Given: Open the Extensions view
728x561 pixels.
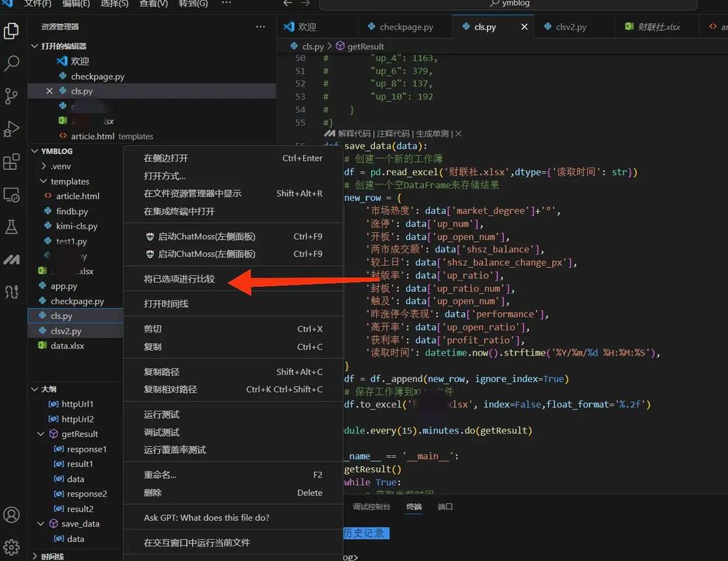Looking at the screenshot, I should point(11,161).
